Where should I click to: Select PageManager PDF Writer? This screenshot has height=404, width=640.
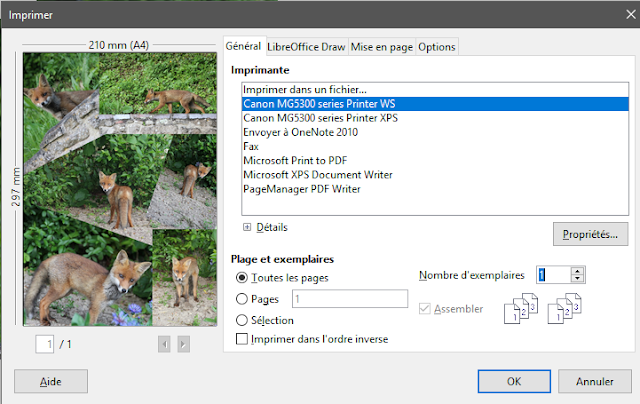coord(435,189)
